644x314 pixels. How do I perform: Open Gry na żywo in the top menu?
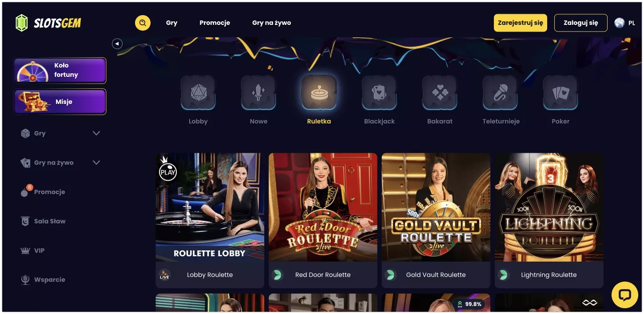pos(271,23)
